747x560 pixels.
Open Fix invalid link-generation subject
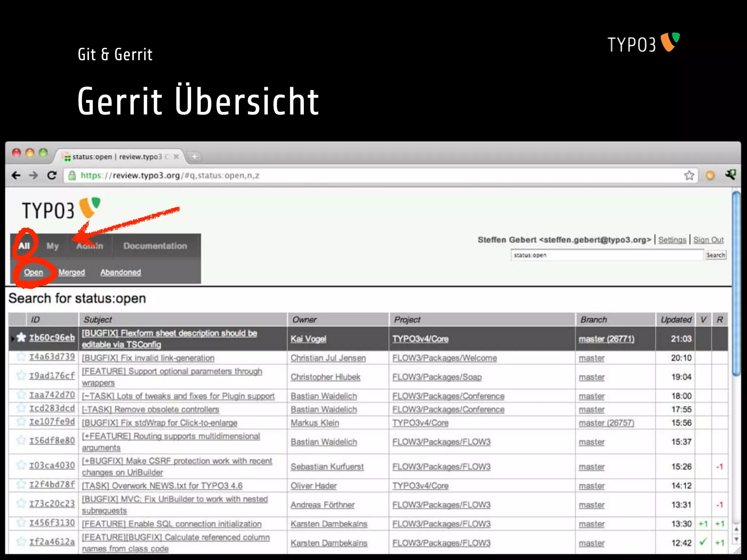pyautogui.click(x=148, y=358)
